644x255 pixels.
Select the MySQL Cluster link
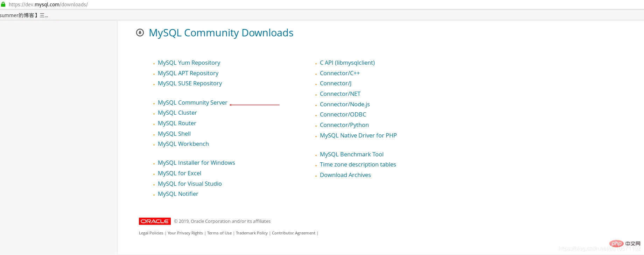[x=177, y=113]
